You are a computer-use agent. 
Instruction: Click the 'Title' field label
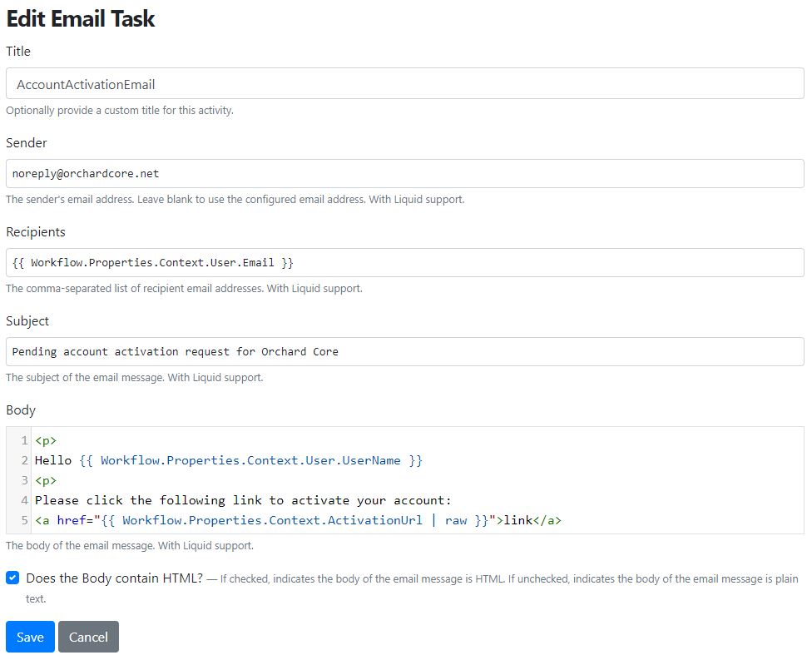(x=18, y=52)
